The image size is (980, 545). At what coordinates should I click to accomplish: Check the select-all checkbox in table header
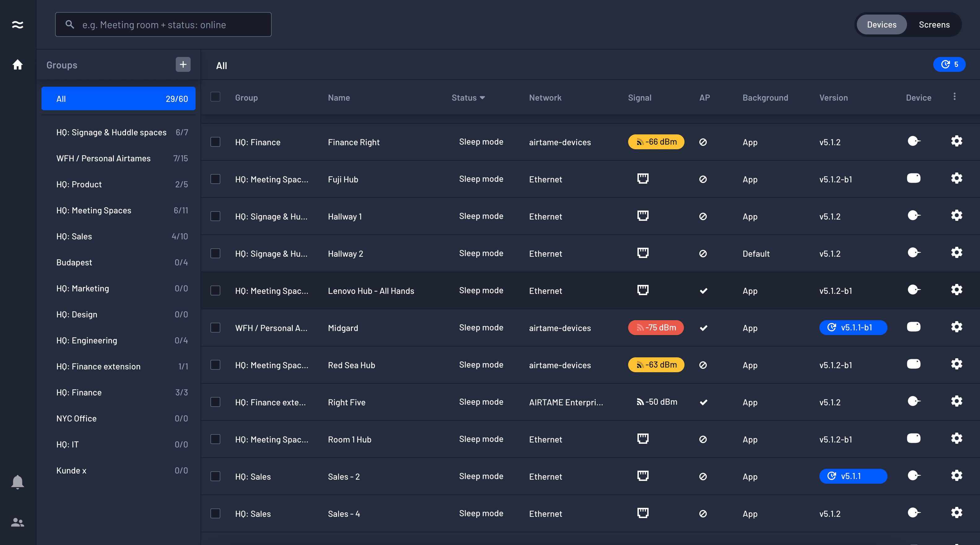[215, 97]
